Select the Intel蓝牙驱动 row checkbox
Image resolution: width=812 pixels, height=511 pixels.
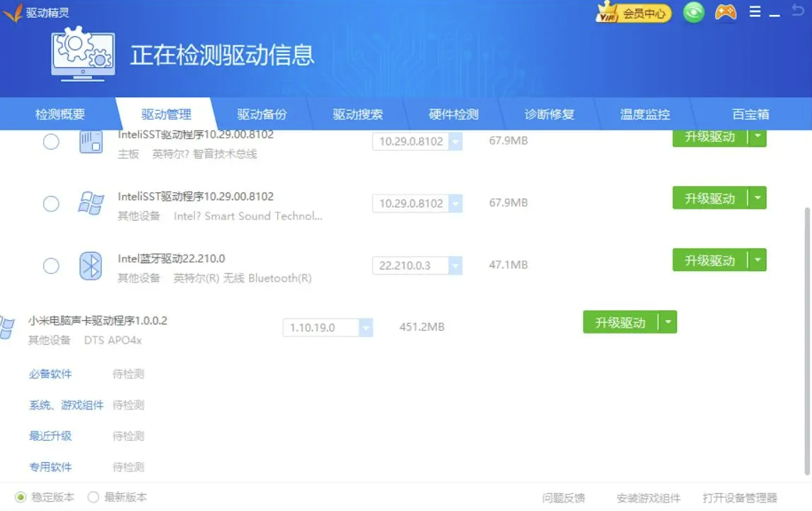coord(51,265)
